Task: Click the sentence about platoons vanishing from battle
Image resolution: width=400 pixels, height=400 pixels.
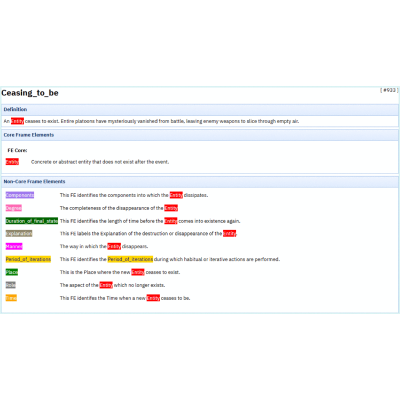Action: pos(180,121)
